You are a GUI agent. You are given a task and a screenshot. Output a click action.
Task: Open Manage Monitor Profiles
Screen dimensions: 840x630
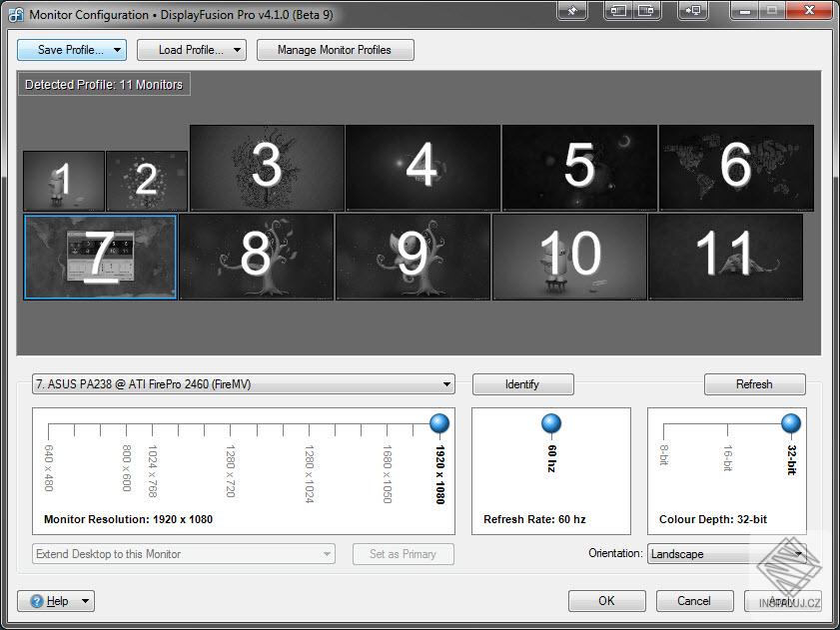[x=335, y=49]
